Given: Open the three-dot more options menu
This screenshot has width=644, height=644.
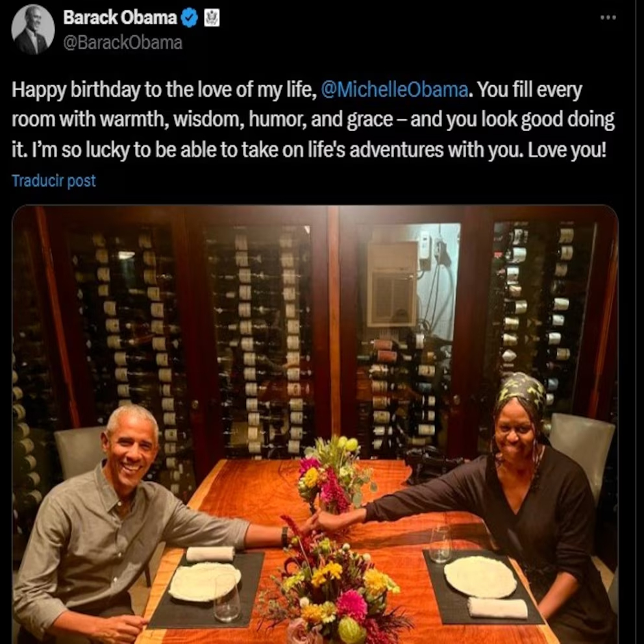Looking at the screenshot, I should [608, 18].
